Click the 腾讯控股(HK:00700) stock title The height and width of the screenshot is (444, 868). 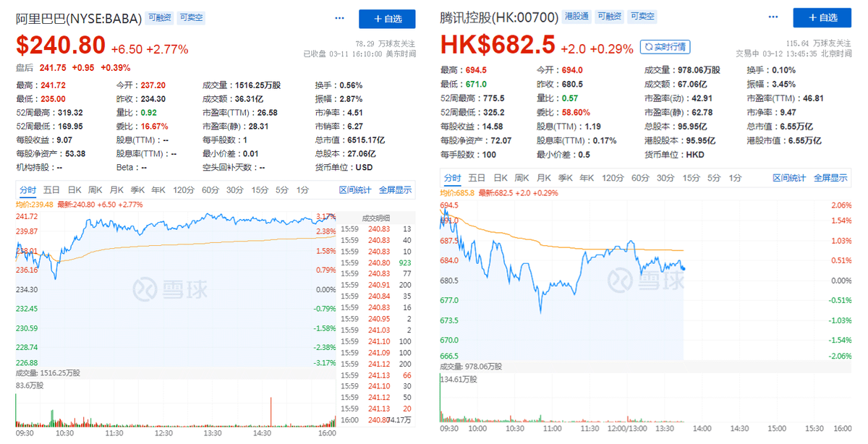499,17
